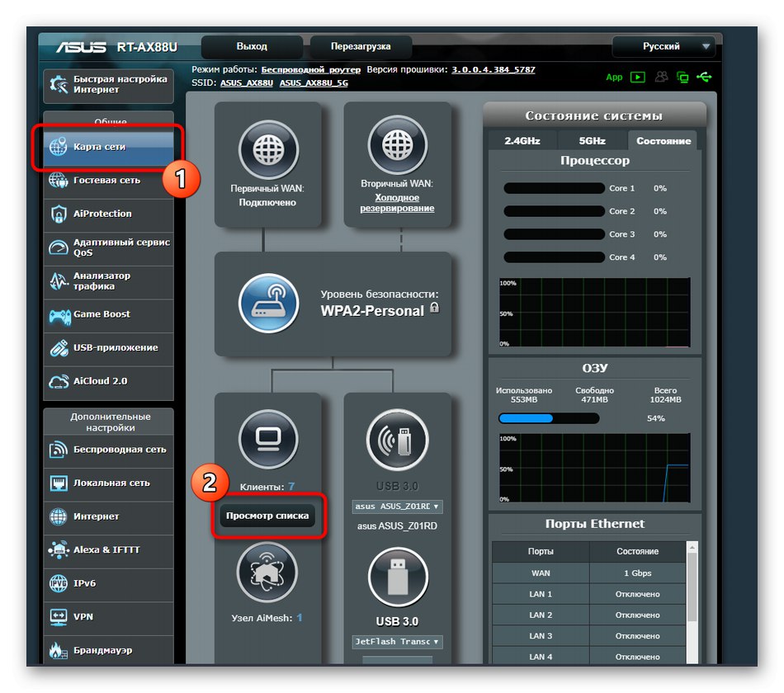Open the firmware version 3.0.0.4.384_5787 link
The width and height of the screenshot is (784, 693).
click(x=493, y=69)
